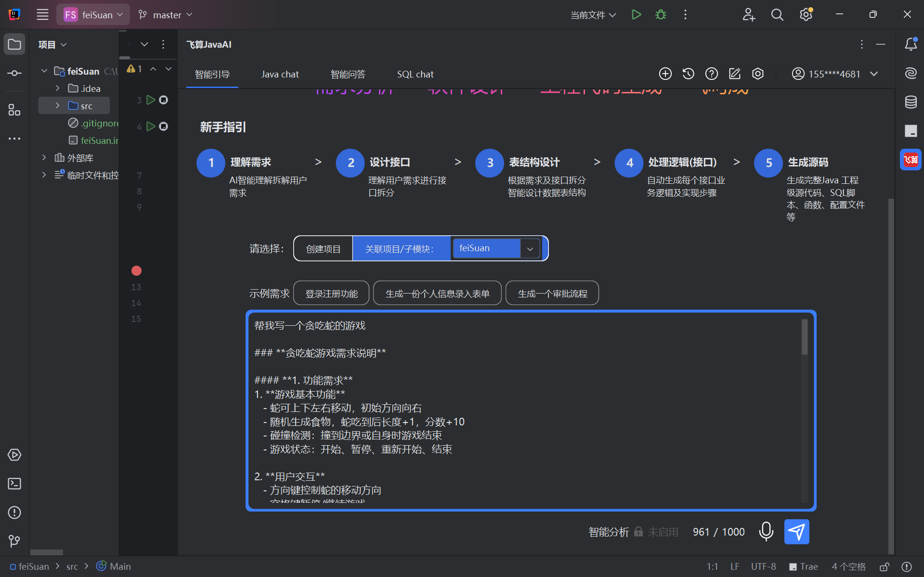Click the 生成一个审批流程 sample button

tap(552, 293)
